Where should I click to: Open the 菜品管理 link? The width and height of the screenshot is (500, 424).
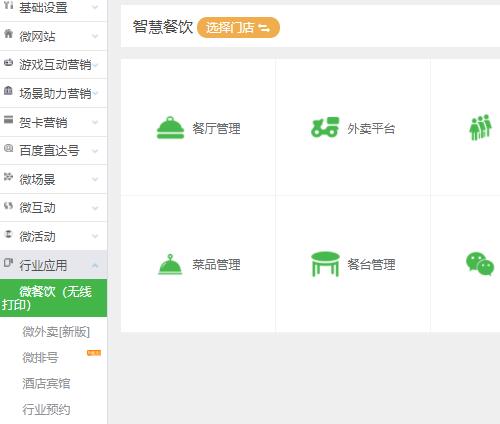[216, 265]
